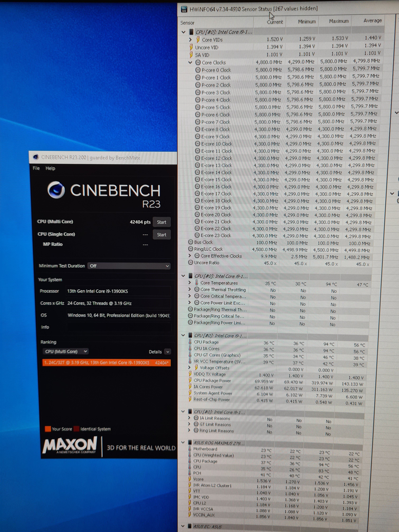Screen dimensions: 399x532
Task: Expand the Core VIDs row
Action: coord(190,40)
